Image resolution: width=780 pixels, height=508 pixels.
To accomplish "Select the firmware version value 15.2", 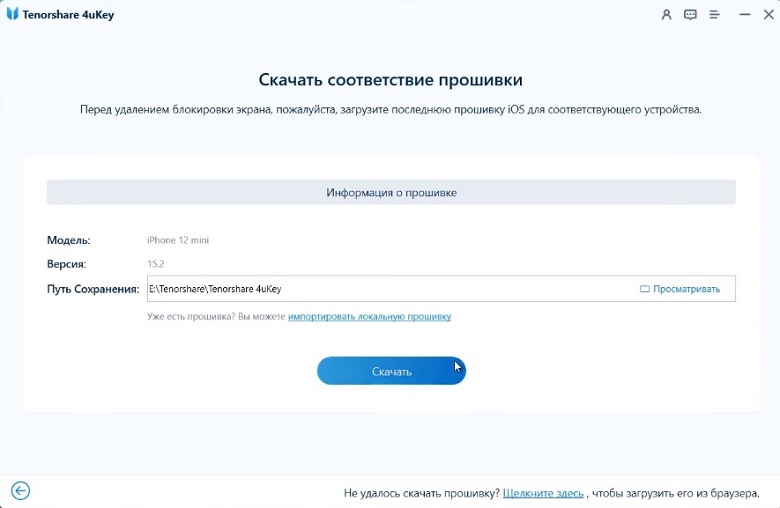I will tap(156, 264).
